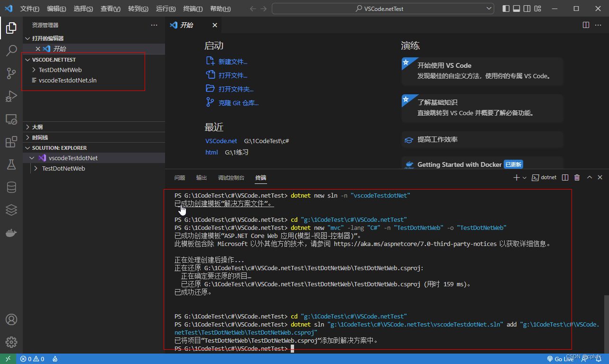
Task: Open the Run and Debug view
Action: (11, 96)
